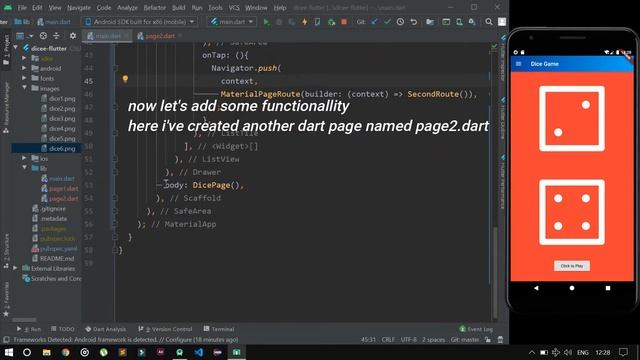Expand External Libraries node
Viewport: 640px width, 360px height.
pos(16,268)
